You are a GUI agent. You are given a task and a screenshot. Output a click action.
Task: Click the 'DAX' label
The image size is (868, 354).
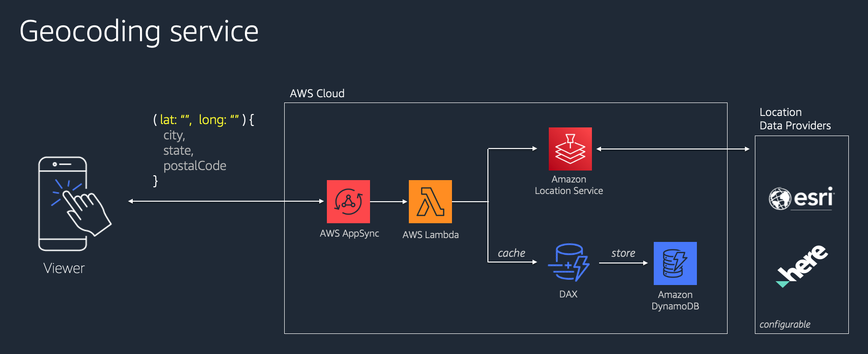pyautogui.click(x=568, y=294)
